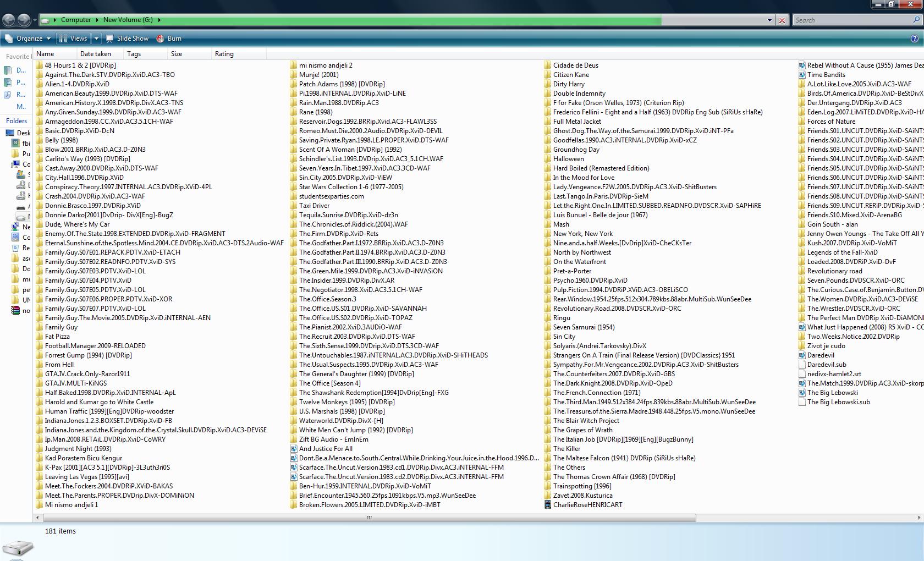The height and width of the screenshot is (561, 924).
Task: Click the Burn toolbar button
Action: [x=169, y=38]
